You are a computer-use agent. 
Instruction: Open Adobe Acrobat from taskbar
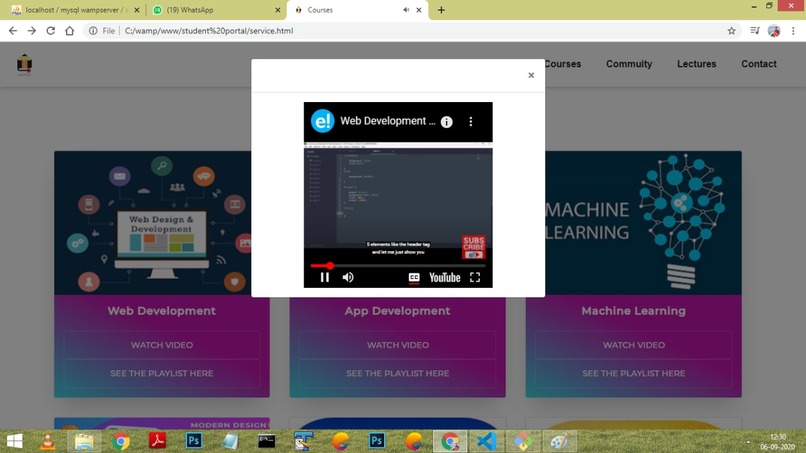[x=157, y=441]
